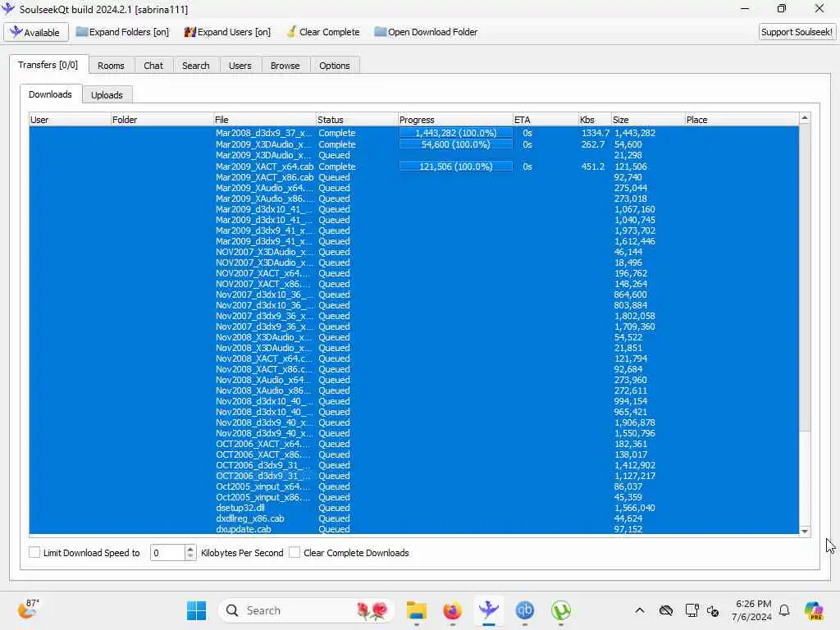This screenshot has height=630, width=840.
Task: Go to the Search tab
Action: [x=195, y=66]
